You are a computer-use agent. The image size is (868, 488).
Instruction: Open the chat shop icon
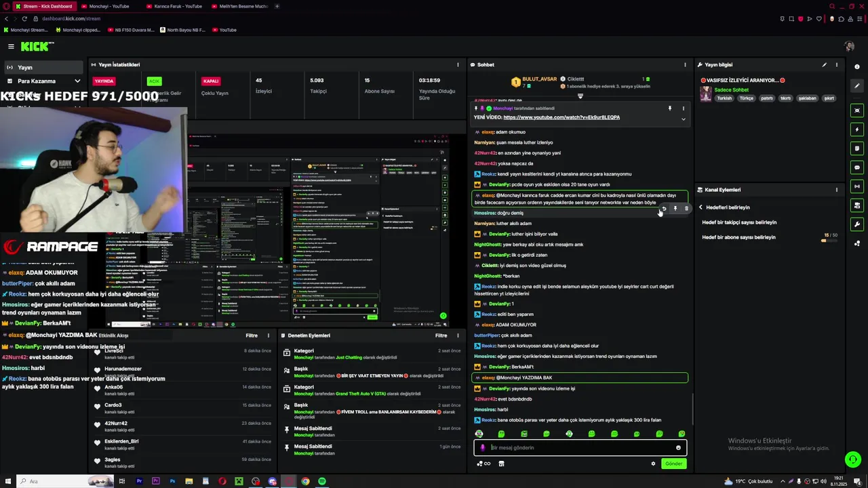[501, 464]
